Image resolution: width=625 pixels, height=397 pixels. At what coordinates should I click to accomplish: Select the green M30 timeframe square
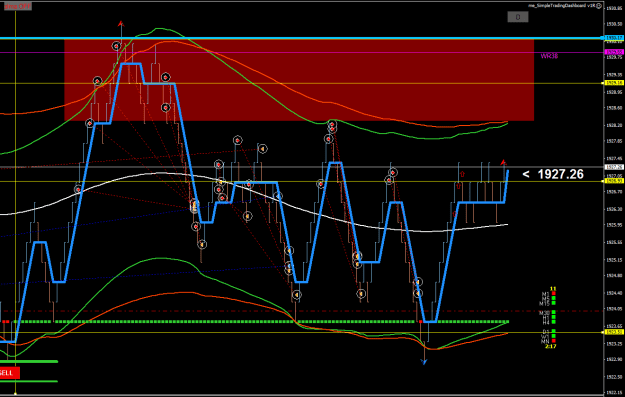click(x=554, y=313)
